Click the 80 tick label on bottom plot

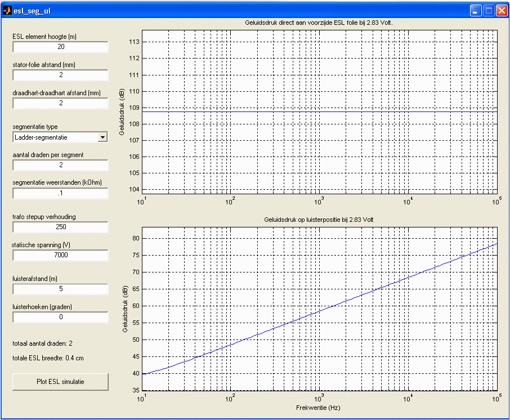coord(136,238)
